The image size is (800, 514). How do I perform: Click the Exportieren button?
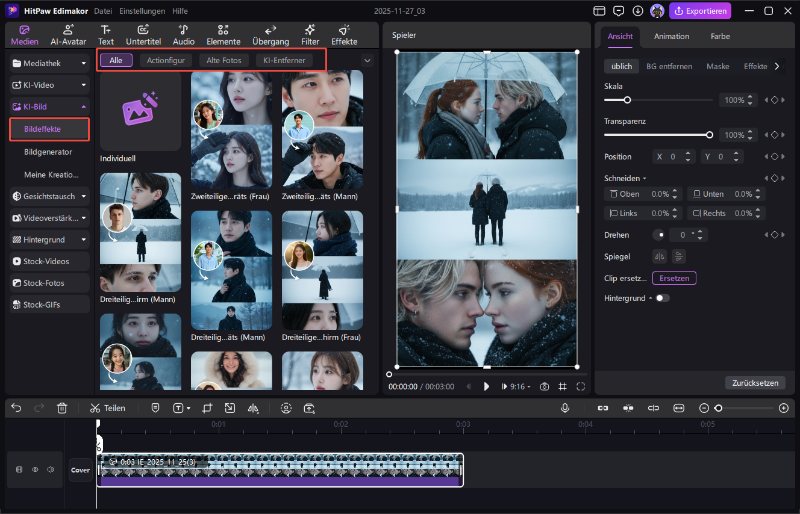pyautogui.click(x=700, y=11)
